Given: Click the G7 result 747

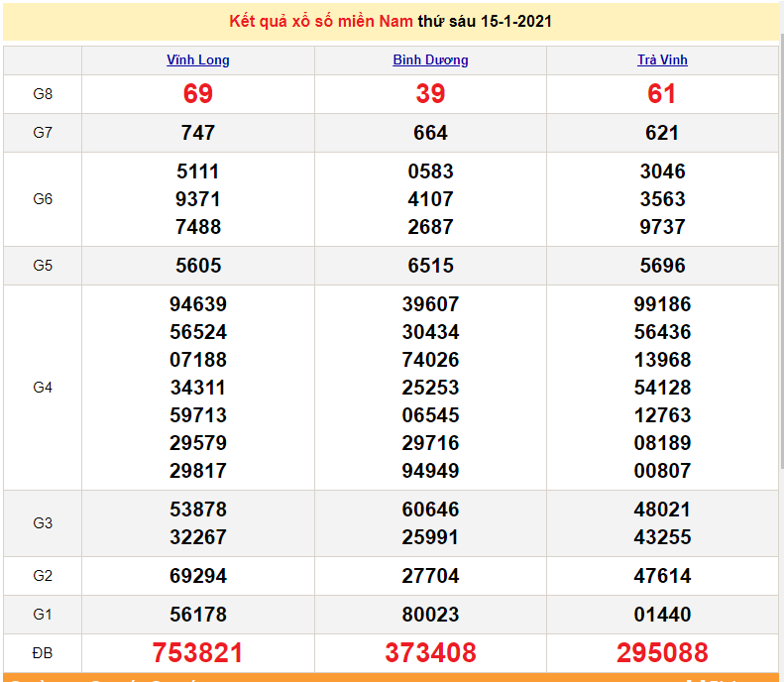Looking at the screenshot, I should [198, 133].
